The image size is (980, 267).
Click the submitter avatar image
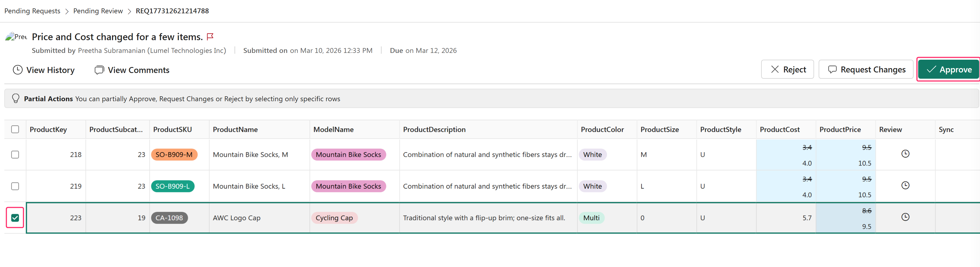16,37
